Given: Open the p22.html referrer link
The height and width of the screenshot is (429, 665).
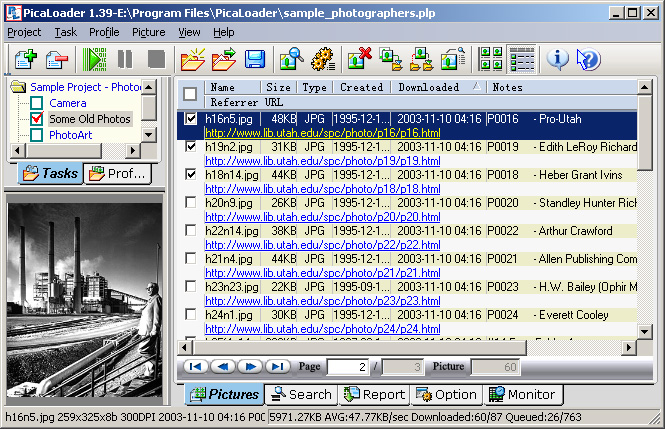Looking at the screenshot, I should click(322, 245).
